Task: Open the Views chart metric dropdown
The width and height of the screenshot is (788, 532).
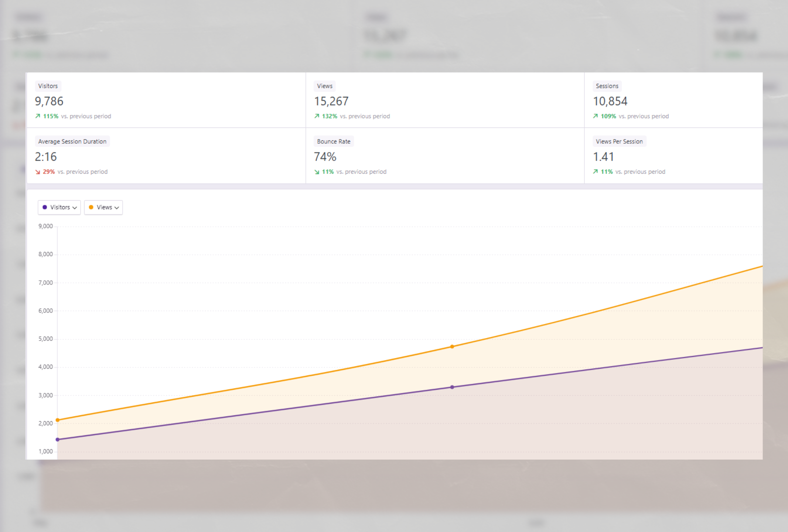Action: (x=103, y=207)
